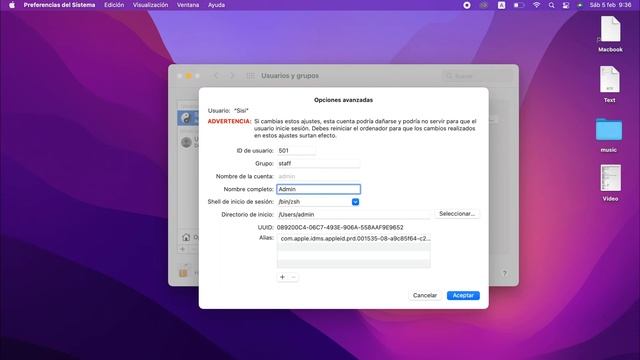
Task: Open help button in Usuarios y grupos window
Action: [504, 273]
